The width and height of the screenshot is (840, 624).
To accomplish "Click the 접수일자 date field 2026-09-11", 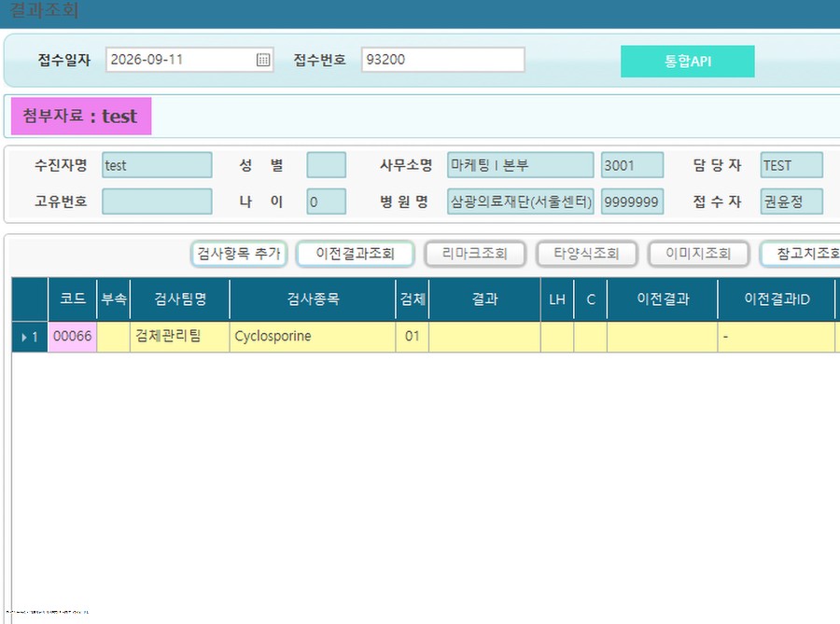I will (x=189, y=60).
